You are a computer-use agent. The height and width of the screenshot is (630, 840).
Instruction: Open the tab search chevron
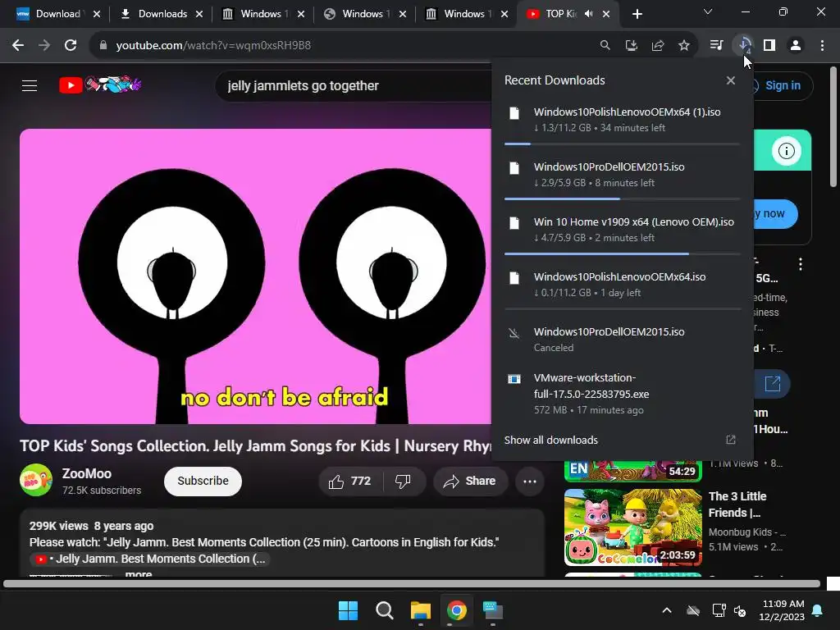(x=708, y=11)
